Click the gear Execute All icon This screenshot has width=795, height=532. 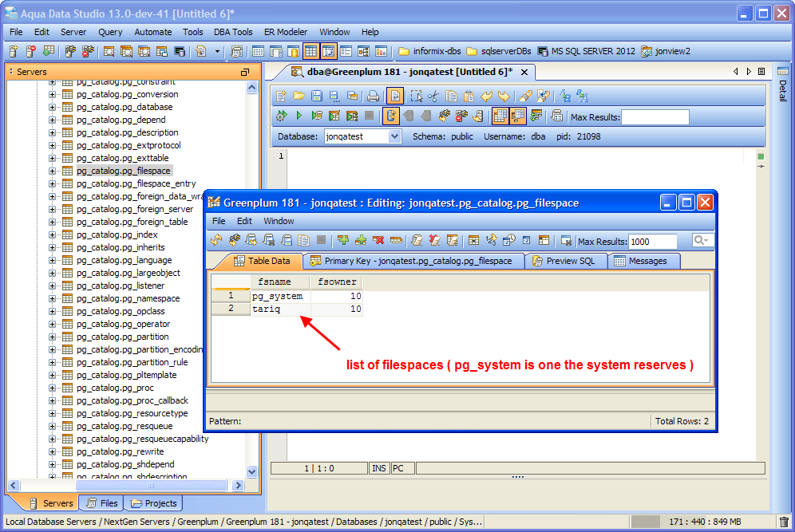coord(282,116)
